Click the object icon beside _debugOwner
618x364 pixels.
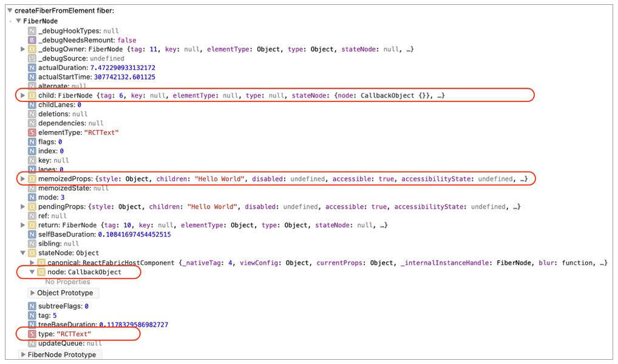(32, 49)
